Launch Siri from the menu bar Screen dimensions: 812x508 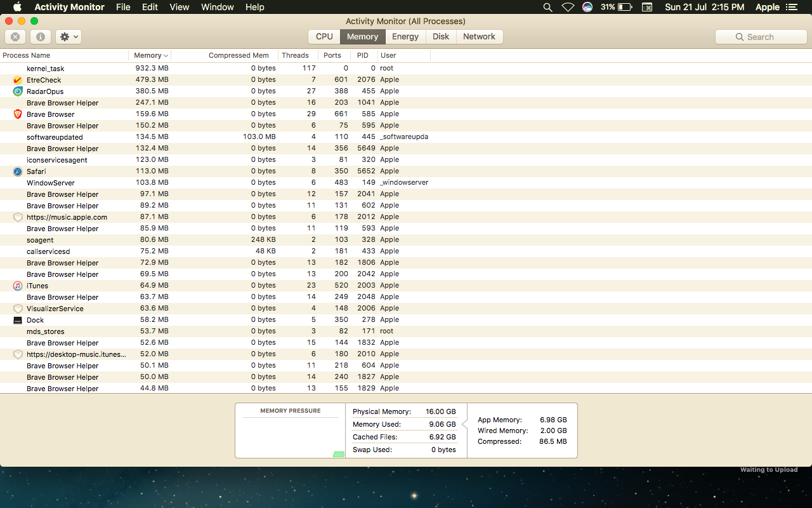tap(587, 7)
